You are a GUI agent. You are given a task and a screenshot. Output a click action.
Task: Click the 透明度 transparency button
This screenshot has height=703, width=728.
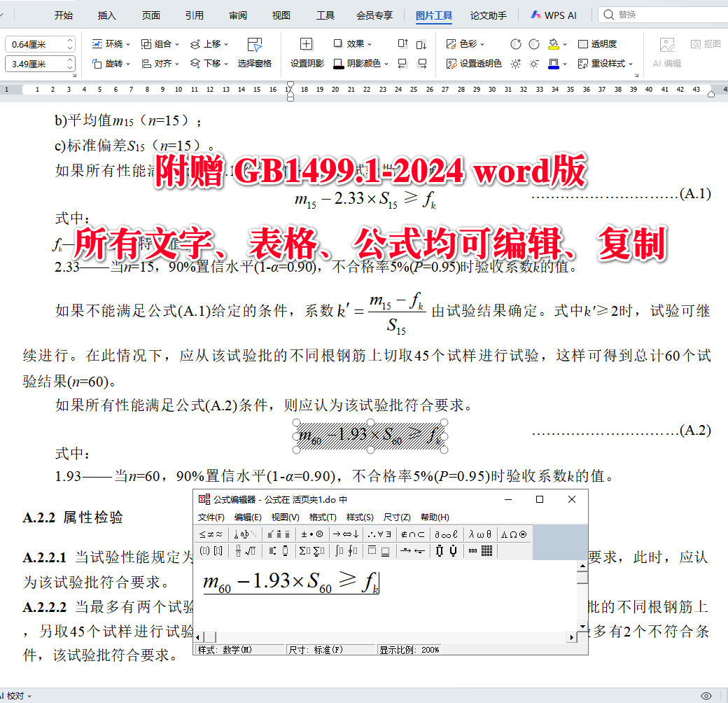click(598, 44)
